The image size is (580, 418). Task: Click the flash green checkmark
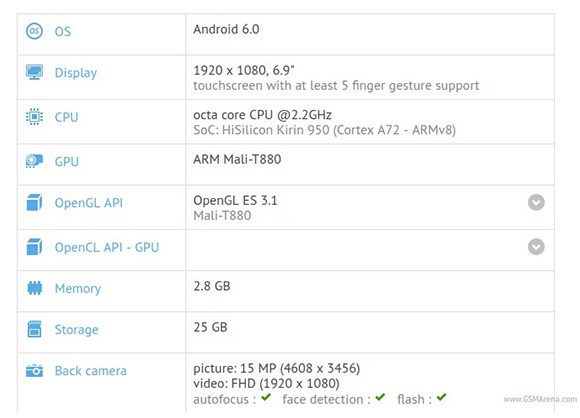[x=441, y=398]
